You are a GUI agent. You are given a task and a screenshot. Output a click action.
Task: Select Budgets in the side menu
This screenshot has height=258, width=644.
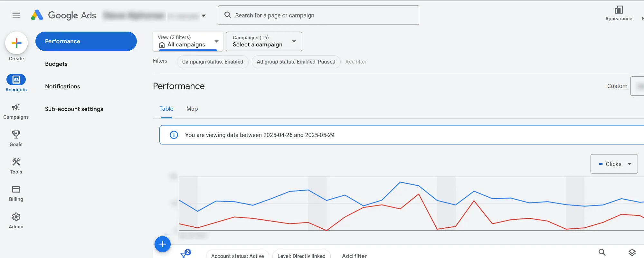point(56,64)
